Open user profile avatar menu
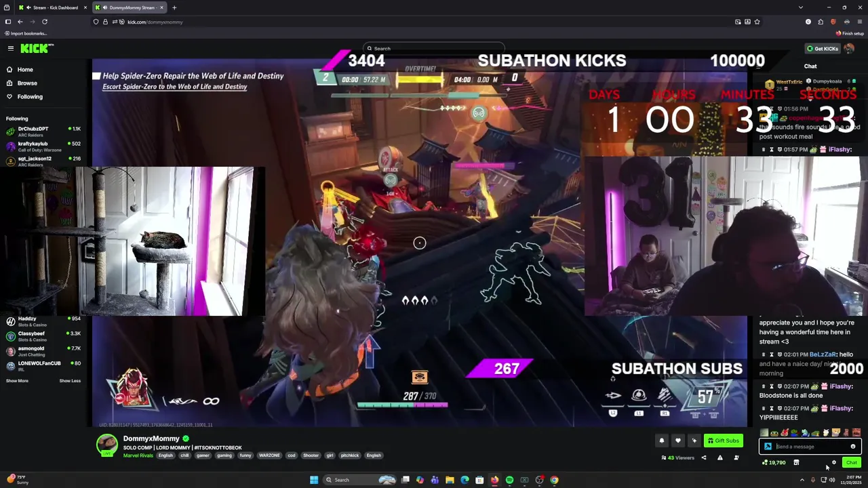This screenshot has width=868, height=488. pos(849,48)
